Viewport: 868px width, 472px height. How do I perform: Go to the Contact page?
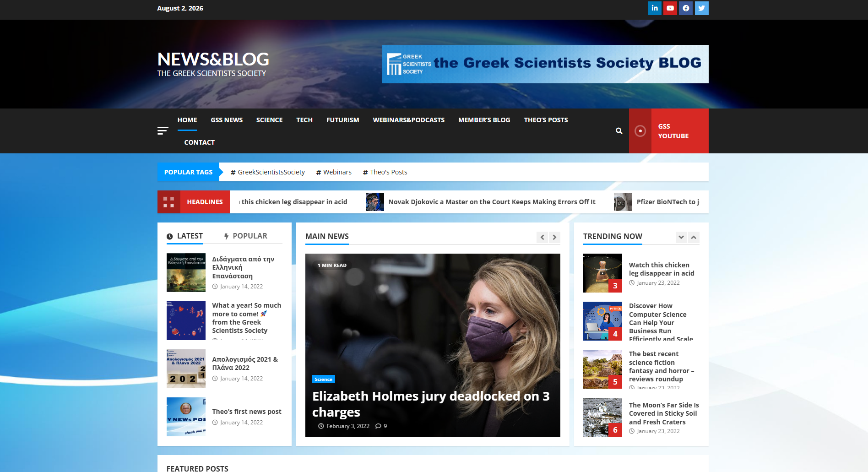tap(200, 142)
